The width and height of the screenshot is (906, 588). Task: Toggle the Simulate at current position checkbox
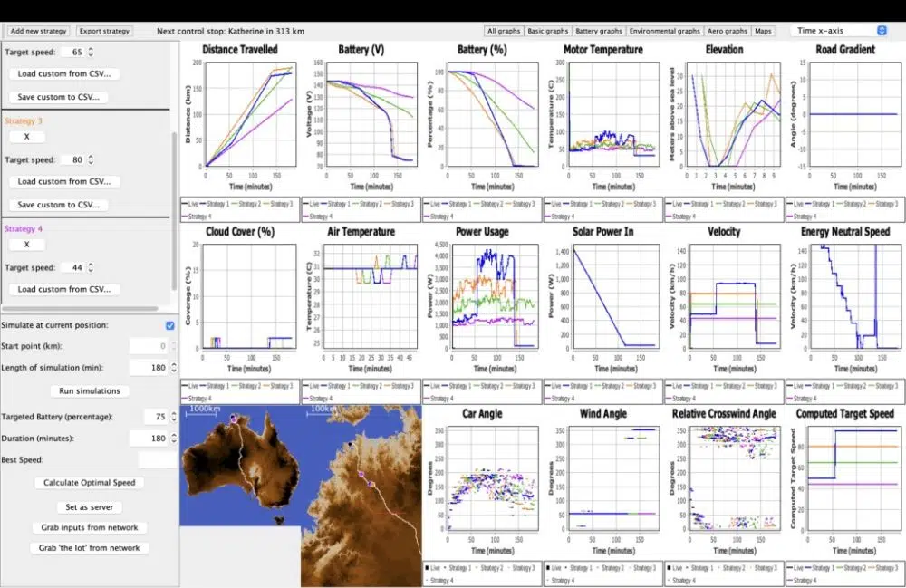(x=169, y=325)
